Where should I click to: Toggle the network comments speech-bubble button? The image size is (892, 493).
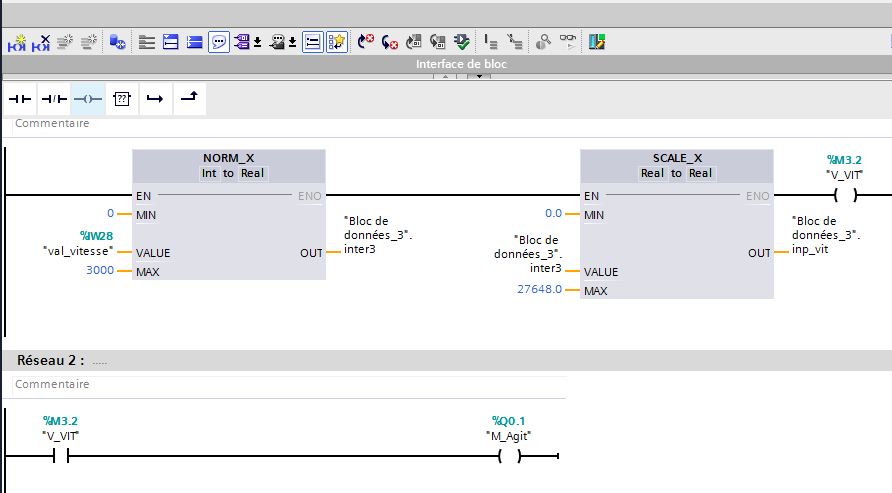coord(218,42)
